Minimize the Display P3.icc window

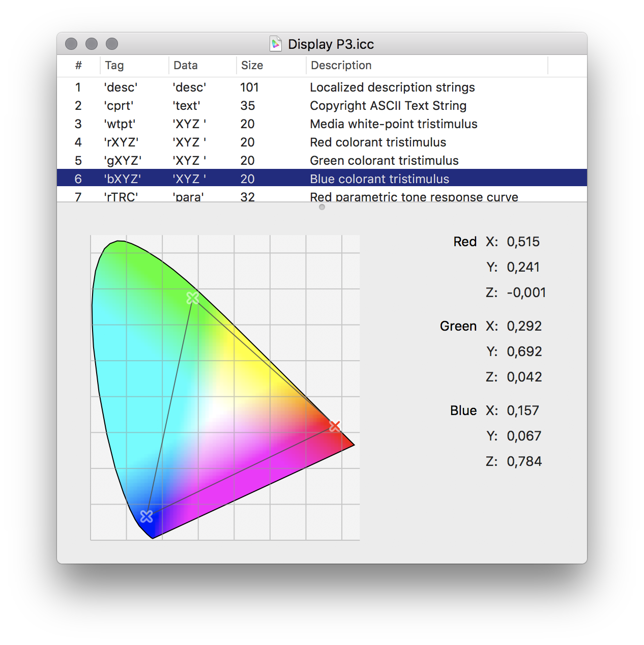pos(92,44)
